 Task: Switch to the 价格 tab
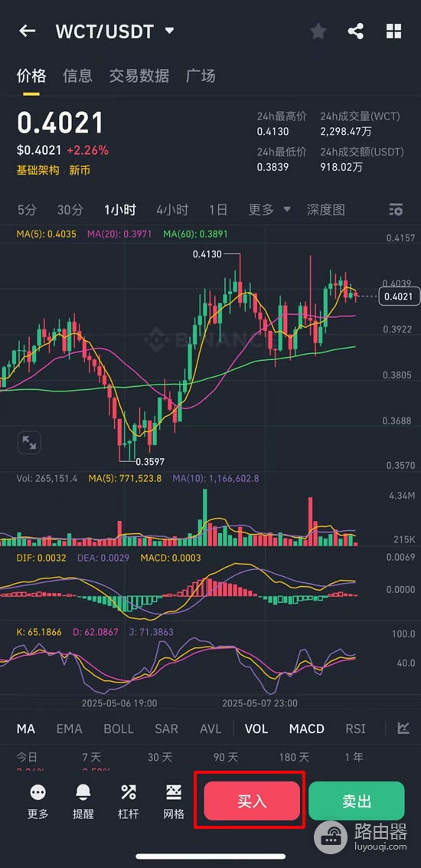pyautogui.click(x=31, y=76)
